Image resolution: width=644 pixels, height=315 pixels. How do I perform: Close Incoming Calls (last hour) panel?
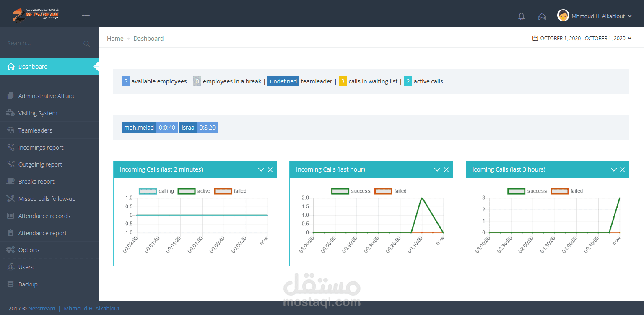[x=446, y=169]
